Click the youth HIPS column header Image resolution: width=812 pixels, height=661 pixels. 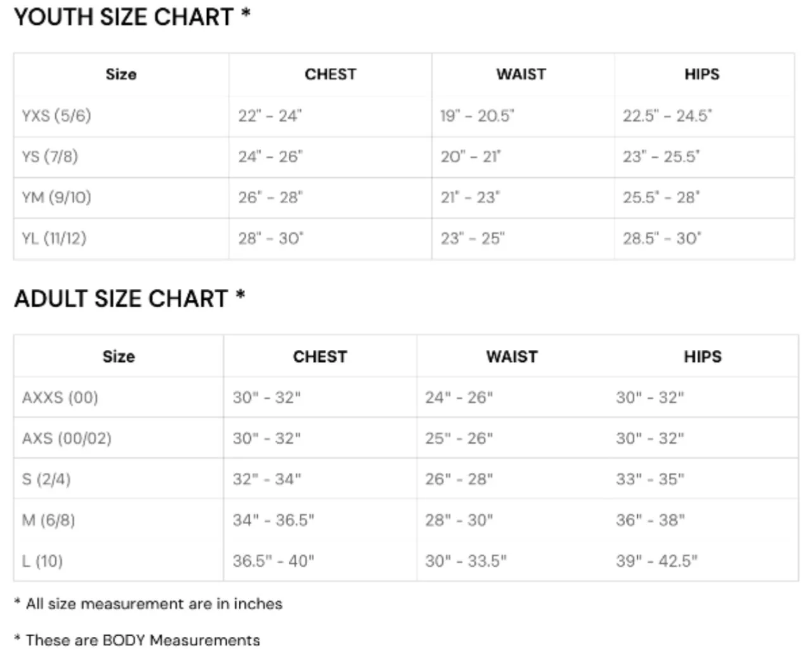click(x=702, y=75)
